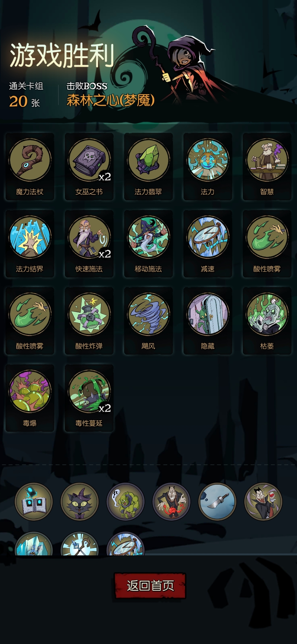Open the 移动施法 card
The width and height of the screenshot is (297, 644).
[x=148, y=244]
